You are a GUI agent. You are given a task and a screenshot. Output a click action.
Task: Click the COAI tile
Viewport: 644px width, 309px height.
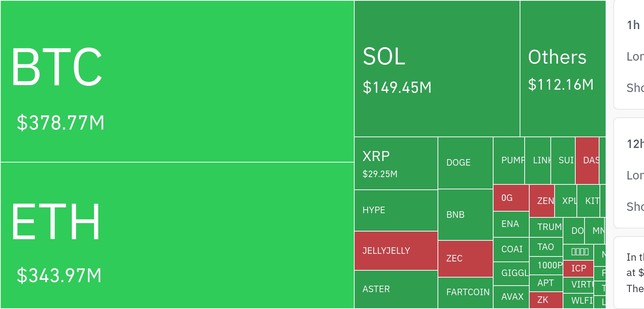(511, 250)
